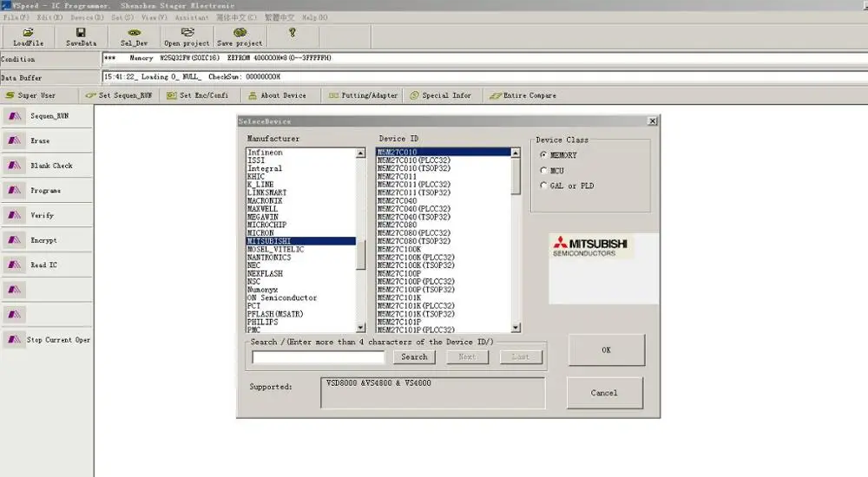Open the Special Infor panel

coord(441,95)
